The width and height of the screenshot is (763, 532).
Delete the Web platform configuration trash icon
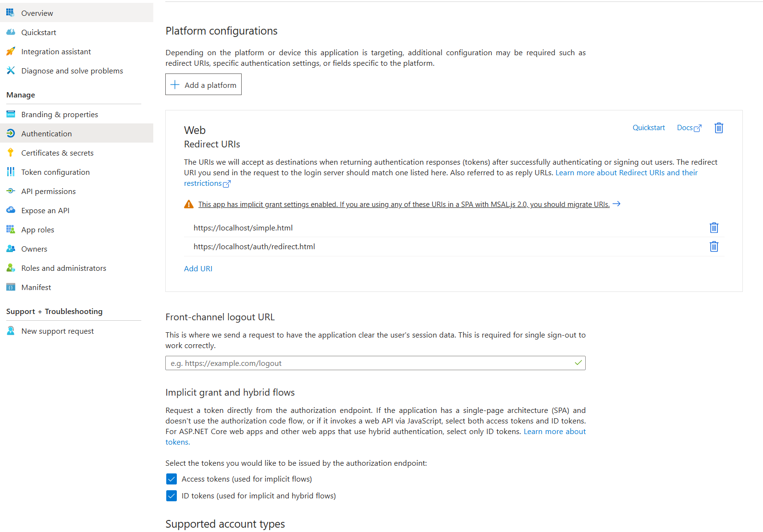[x=719, y=128]
